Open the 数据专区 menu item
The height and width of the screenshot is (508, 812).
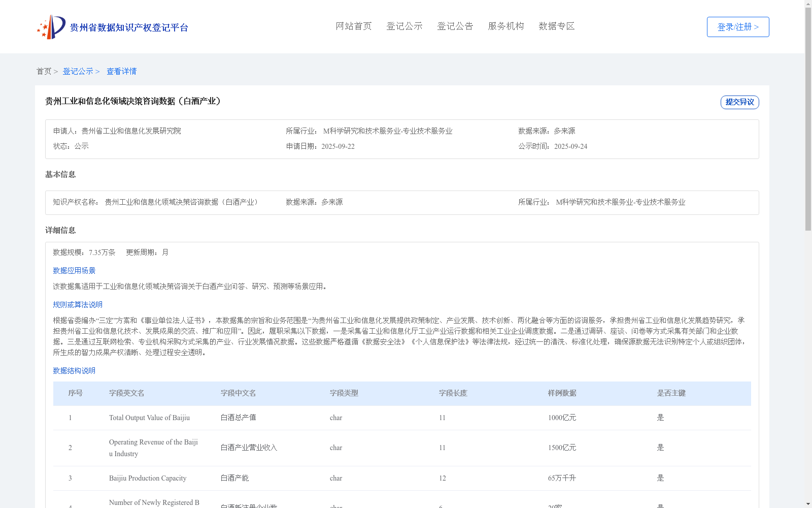point(557,26)
